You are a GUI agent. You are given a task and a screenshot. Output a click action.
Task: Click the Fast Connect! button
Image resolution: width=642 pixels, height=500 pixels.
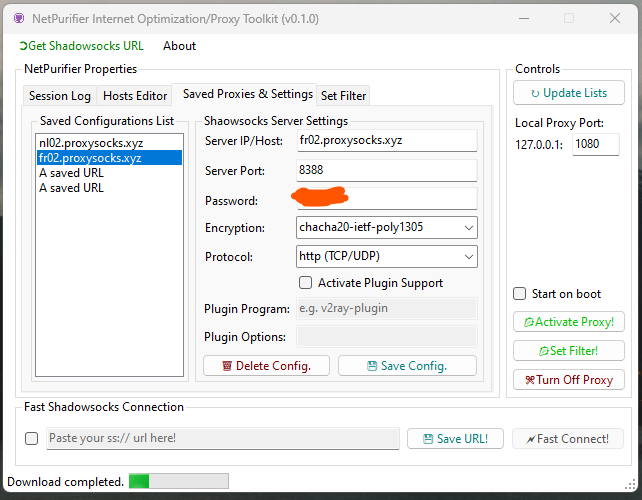568,439
